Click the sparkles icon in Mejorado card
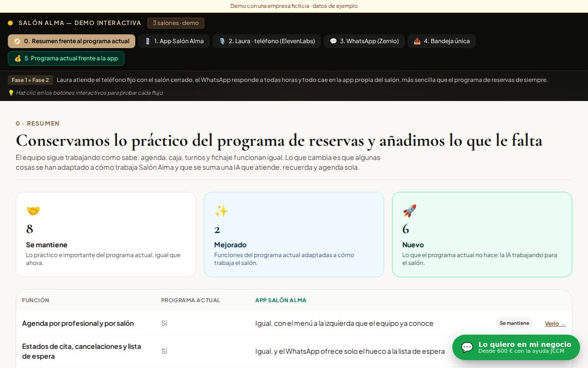 tap(221, 211)
